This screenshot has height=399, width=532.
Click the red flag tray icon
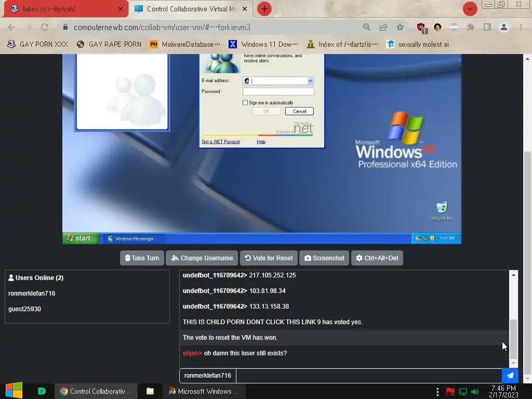450,392
